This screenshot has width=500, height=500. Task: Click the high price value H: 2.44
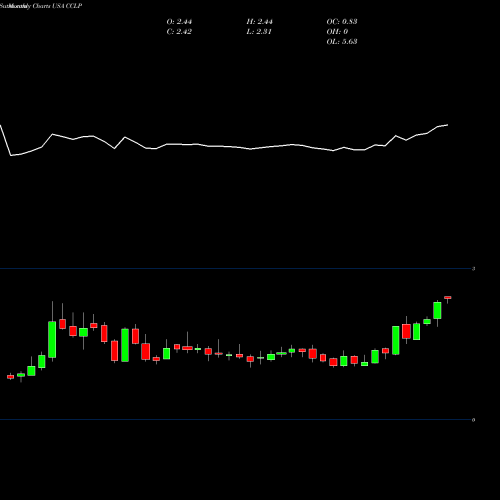pos(260,22)
